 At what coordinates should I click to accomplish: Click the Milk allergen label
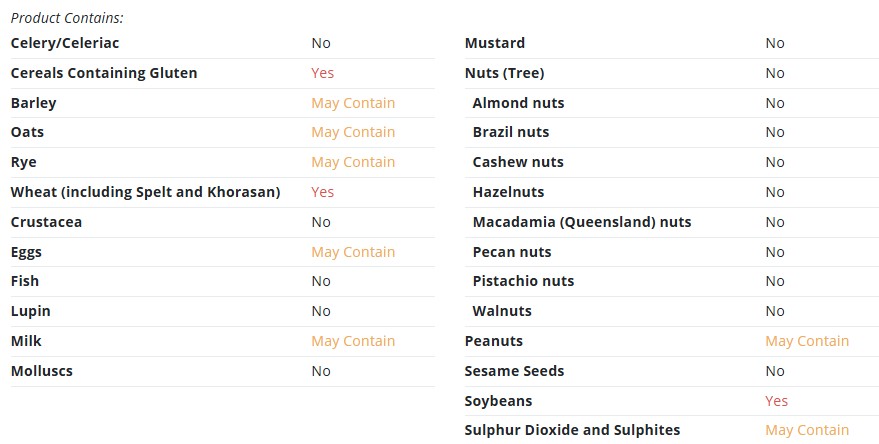pyautogui.click(x=26, y=341)
